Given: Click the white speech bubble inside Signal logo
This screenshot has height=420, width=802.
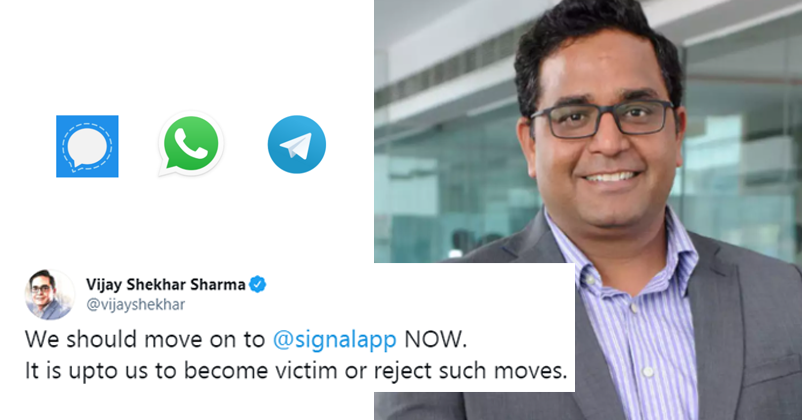Looking at the screenshot, I should click(x=87, y=146).
